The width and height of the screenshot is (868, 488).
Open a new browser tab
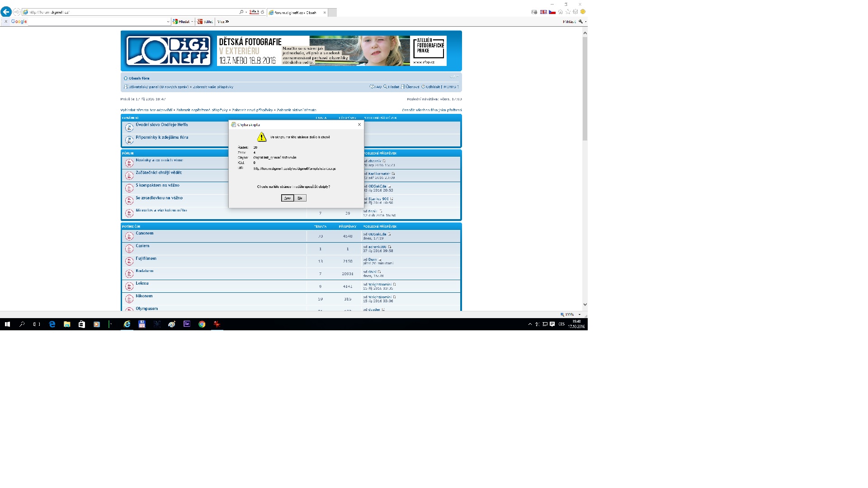click(332, 13)
